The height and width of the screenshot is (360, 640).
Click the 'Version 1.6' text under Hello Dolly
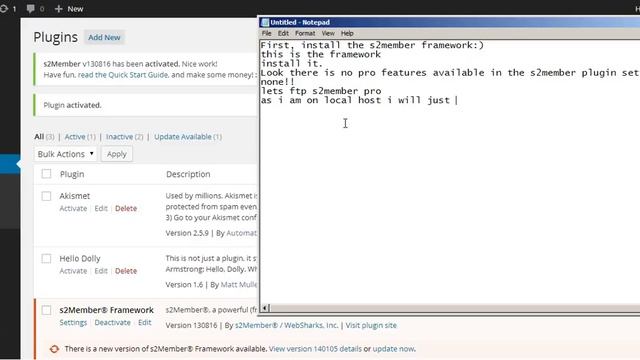pyautogui.click(x=184, y=284)
